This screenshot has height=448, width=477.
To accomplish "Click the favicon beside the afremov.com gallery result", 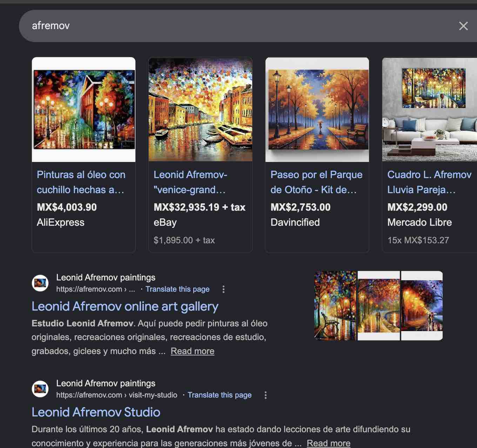I will (40, 283).
